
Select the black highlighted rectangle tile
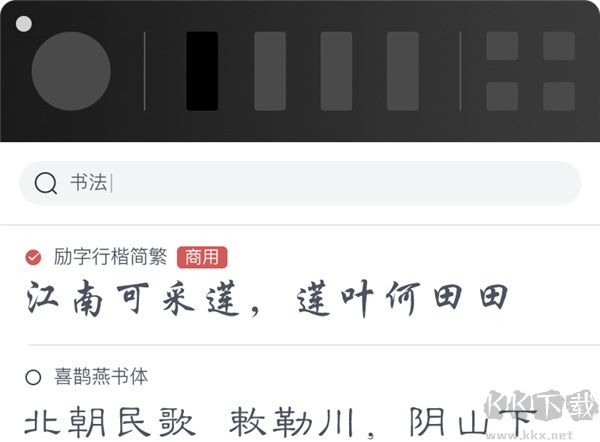pos(202,71)
